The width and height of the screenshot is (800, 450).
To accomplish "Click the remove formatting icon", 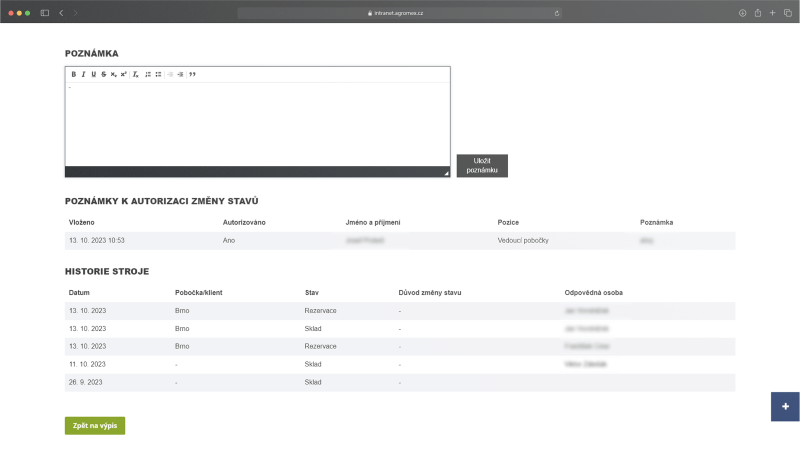I will coord(136,74).
